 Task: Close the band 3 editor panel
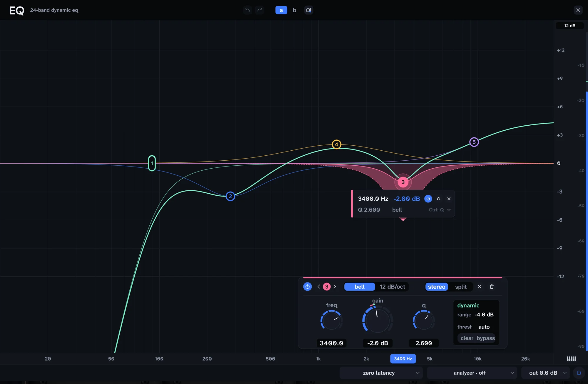click(x=480, y=287)
